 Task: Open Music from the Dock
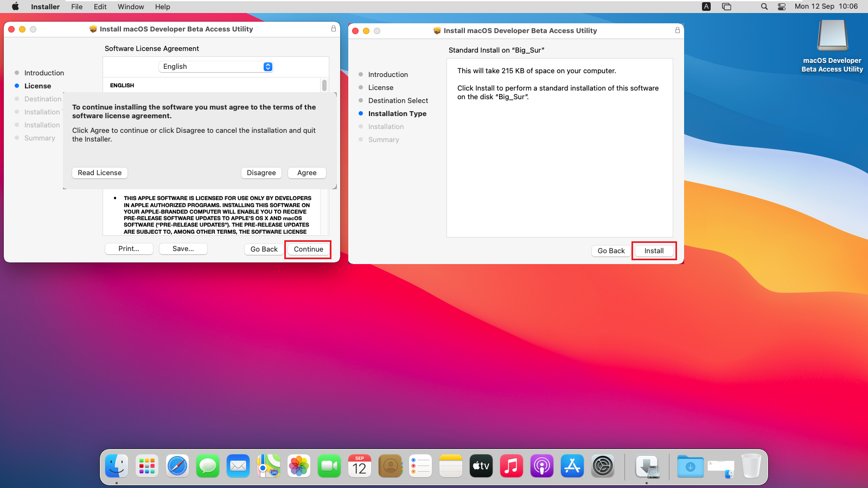[512, 466]
